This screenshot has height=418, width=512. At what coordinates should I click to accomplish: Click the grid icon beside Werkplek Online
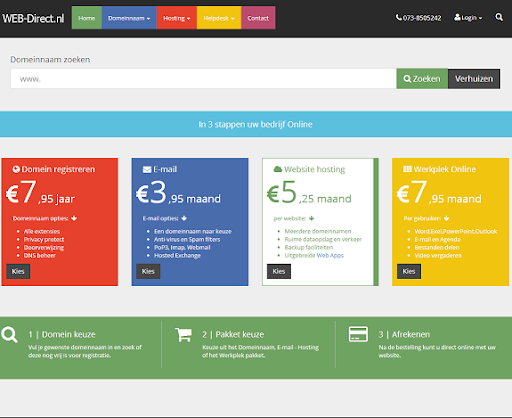407,169
